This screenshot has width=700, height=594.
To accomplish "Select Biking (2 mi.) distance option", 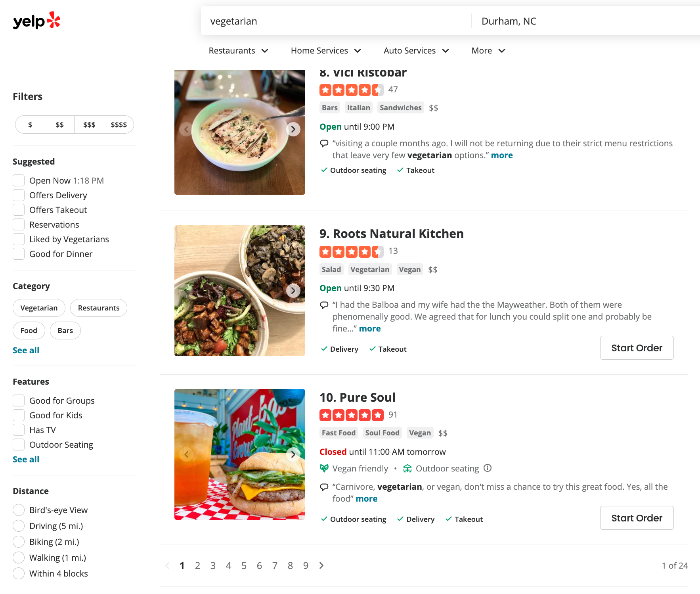I will click(x=19, y=542).
